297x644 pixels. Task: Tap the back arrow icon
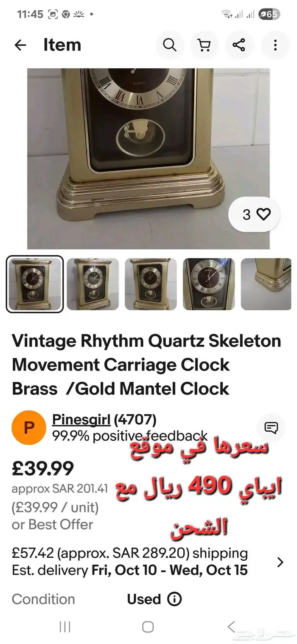(20, 45)
